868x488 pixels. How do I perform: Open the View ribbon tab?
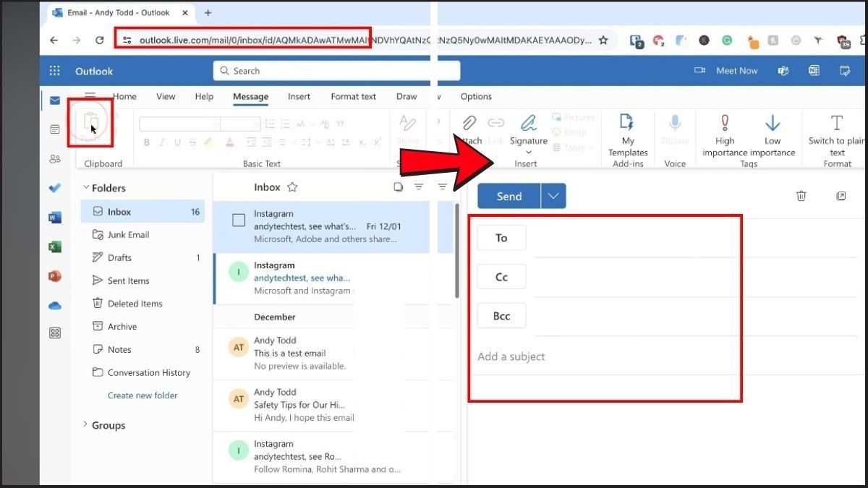[166, 96]
